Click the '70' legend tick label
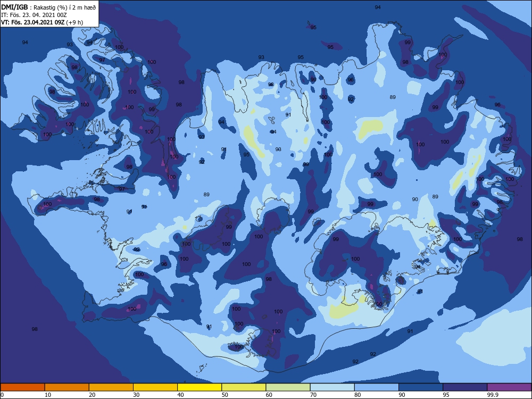Viewport: 532px width, 399px height. 313,395
